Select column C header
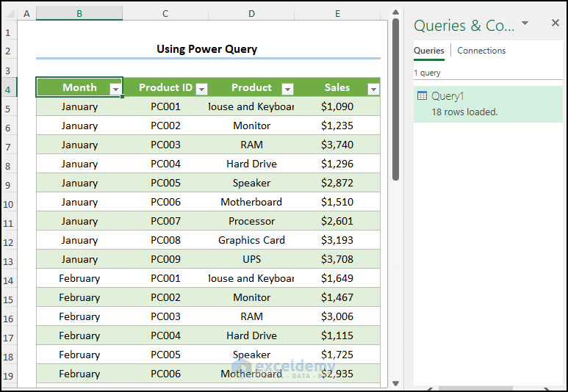This screenshot has height=392, width=568. (x=165, y=14)
